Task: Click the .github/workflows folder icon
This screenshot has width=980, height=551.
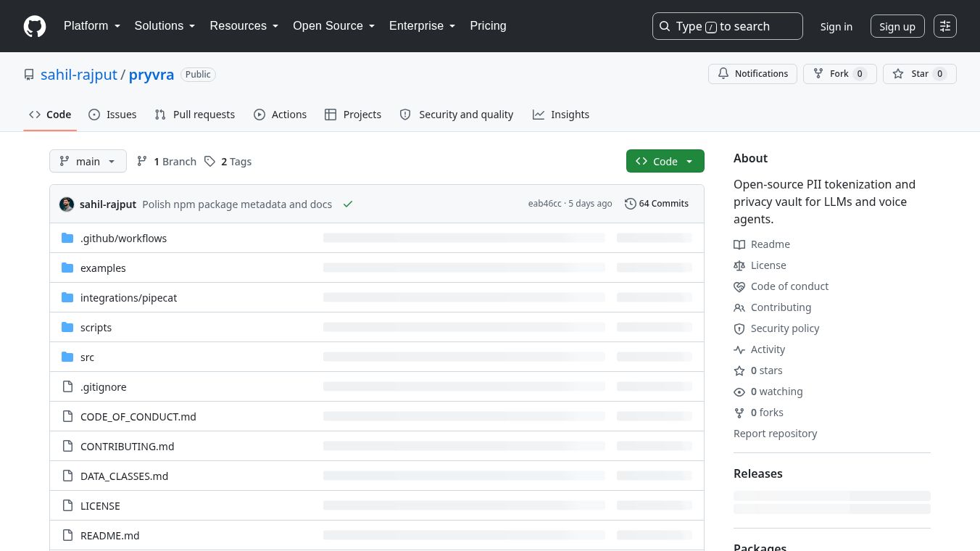Action: coord(67,238)
